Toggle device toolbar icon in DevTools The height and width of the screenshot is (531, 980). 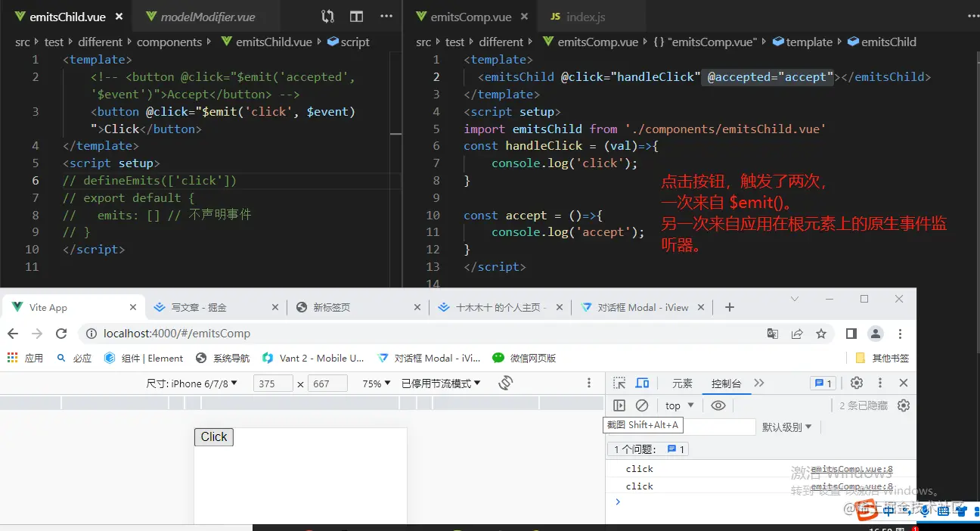642,383
